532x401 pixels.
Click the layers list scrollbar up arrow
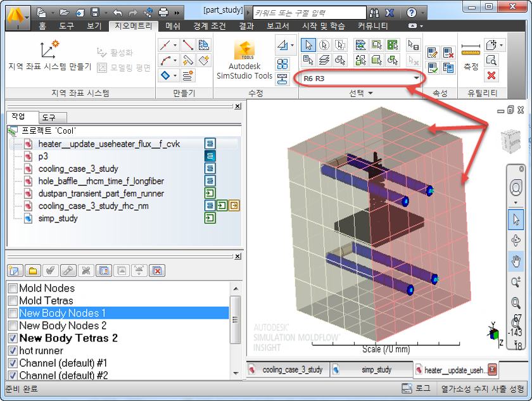pos(236,289)
